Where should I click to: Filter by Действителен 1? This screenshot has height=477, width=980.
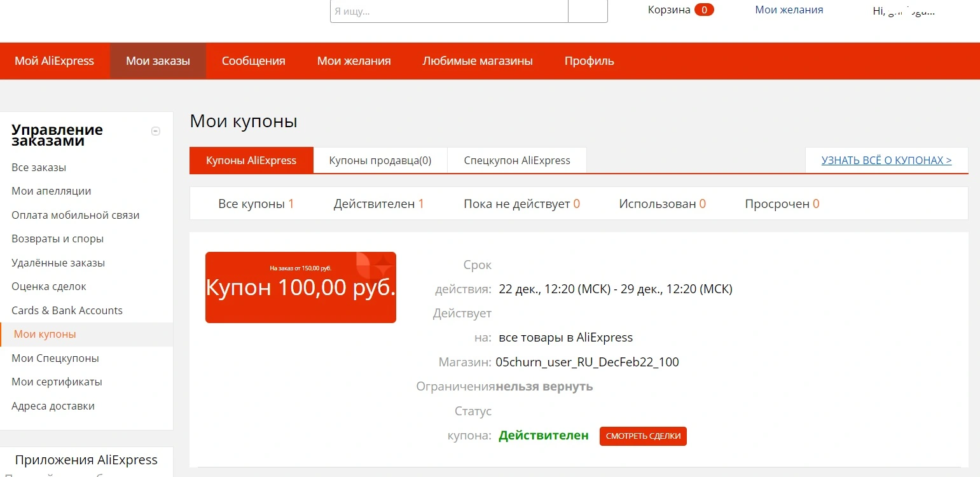tap(379, 204)
